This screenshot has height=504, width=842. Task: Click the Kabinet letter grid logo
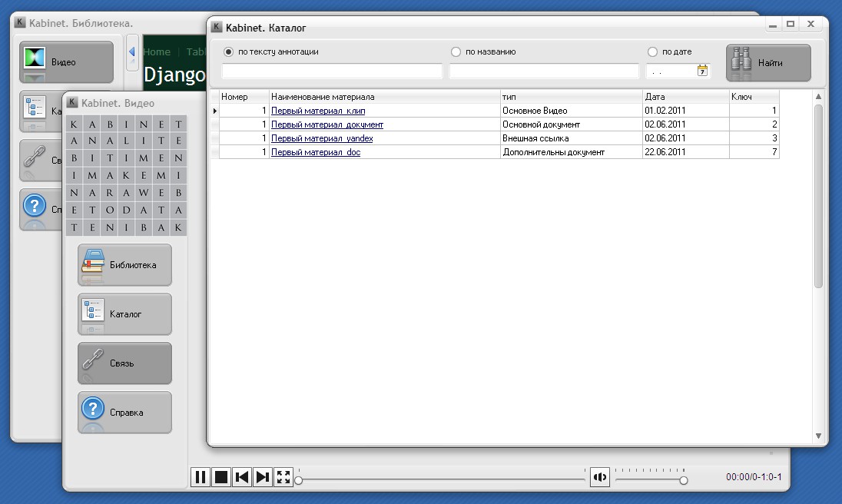(126, 175)
